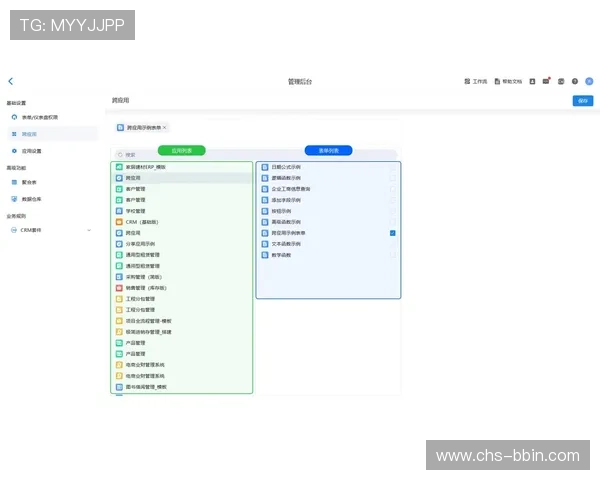Check the 添加字段示例 checkbox
The width and height of the screenshot is (600, 480).
pyautogui.click(x=393, y=200)
